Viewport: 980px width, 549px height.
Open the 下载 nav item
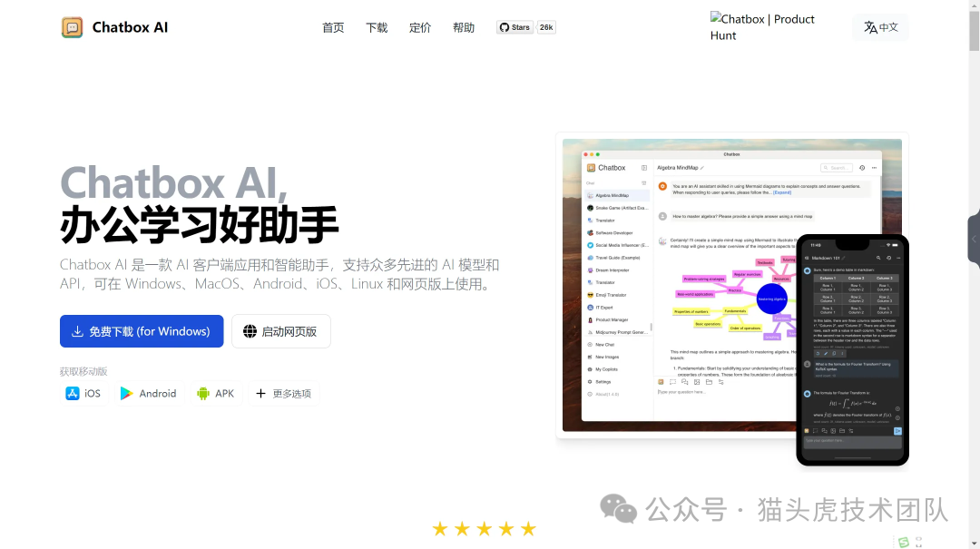(377, 27)
